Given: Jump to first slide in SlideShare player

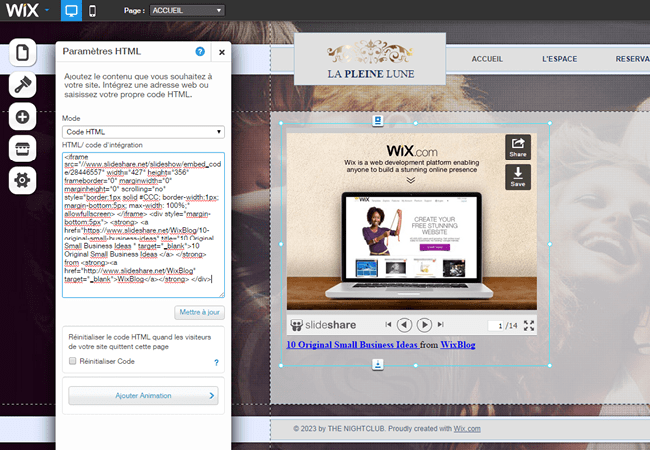Looking at the screenshot, I should tap(388, 324).
